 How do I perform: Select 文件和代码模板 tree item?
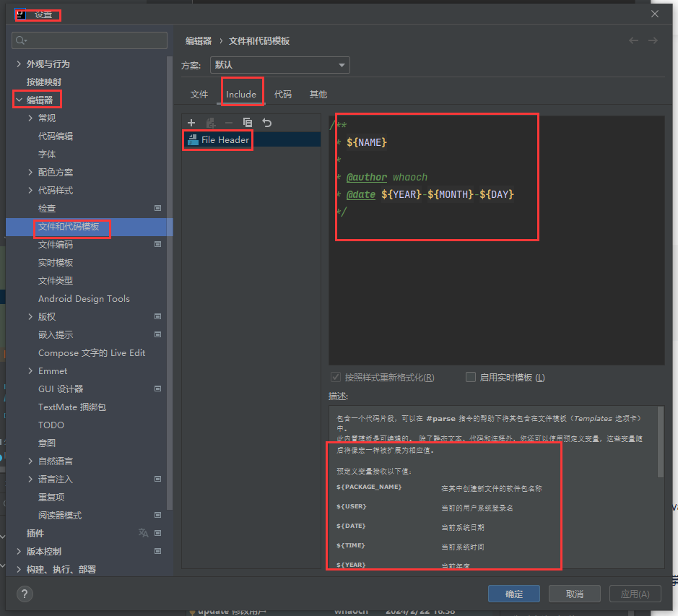pos(90,227)
